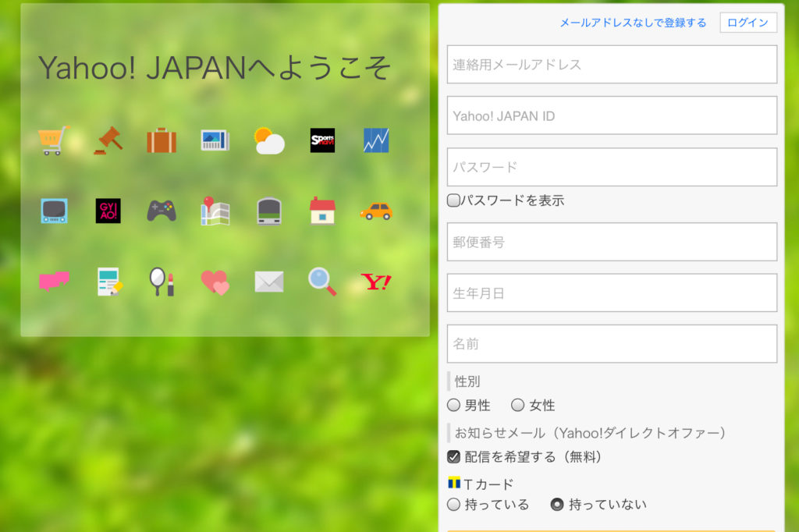Click the pink hearts icon
The width and height of the screenshot is (799, 532).
215,282
